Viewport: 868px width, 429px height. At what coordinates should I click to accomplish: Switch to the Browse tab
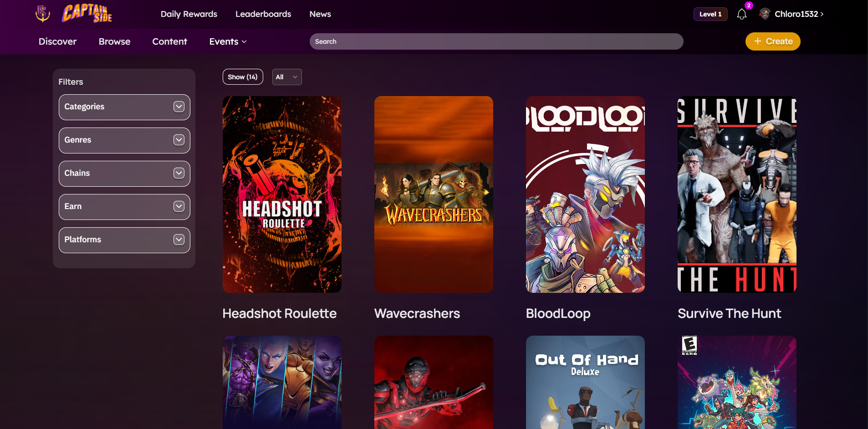pyautogui.click(x=115, y=41)
